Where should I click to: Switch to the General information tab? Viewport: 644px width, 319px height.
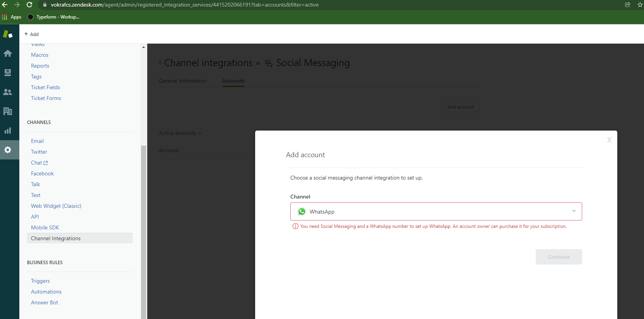point(183,81)
